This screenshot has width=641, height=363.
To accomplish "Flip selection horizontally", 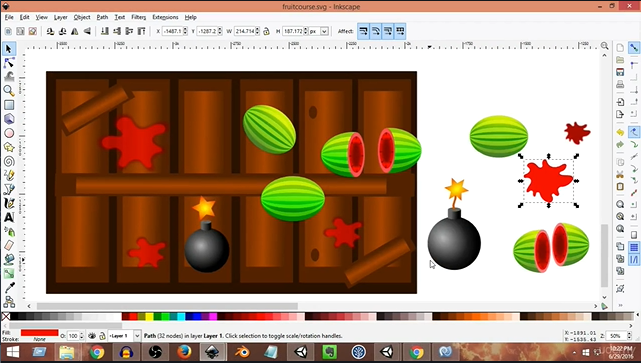I will pyautogui.click(x=74, y=31).
